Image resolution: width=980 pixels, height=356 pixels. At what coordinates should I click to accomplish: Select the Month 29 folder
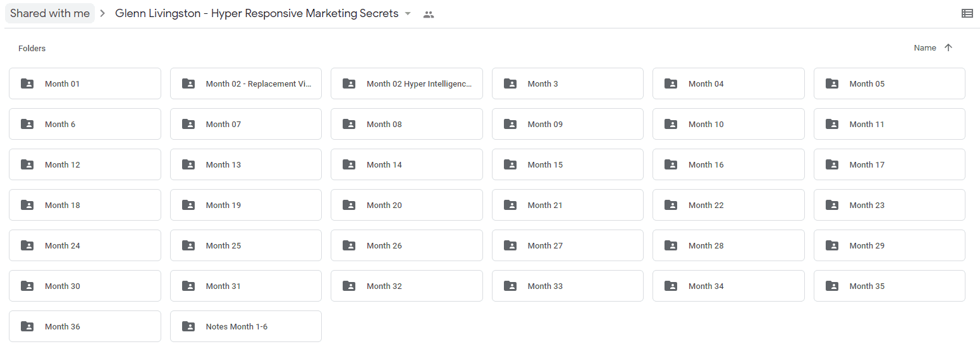(890, 245)
